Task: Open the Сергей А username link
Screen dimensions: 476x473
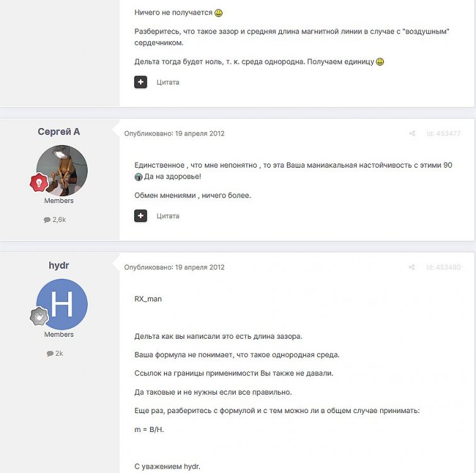Action: click(x=59, y=132)
